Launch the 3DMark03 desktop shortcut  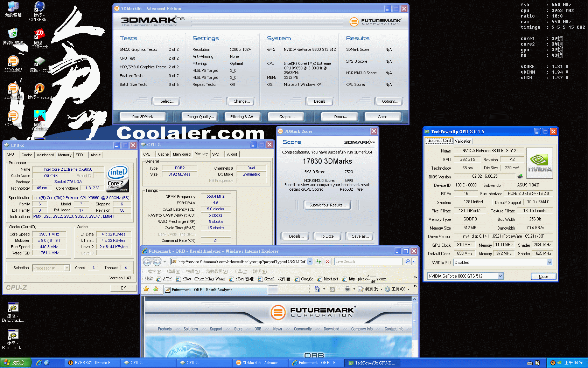(13, 64)
